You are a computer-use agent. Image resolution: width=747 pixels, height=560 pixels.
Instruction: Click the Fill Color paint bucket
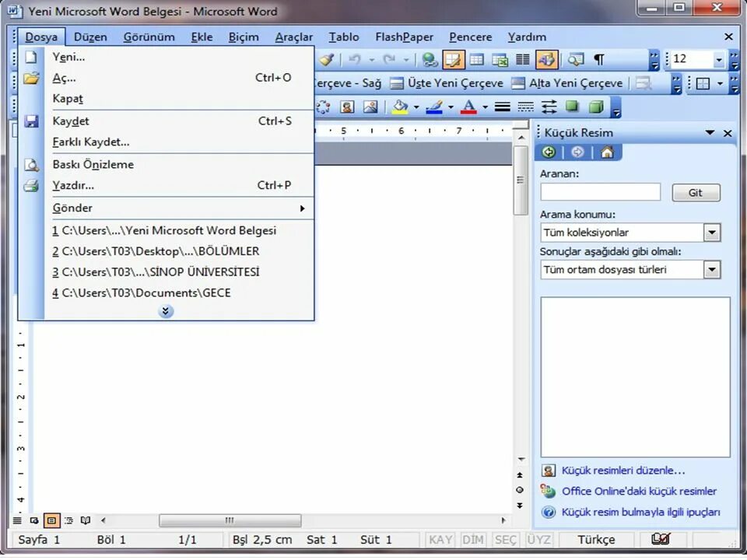point(400,107)
